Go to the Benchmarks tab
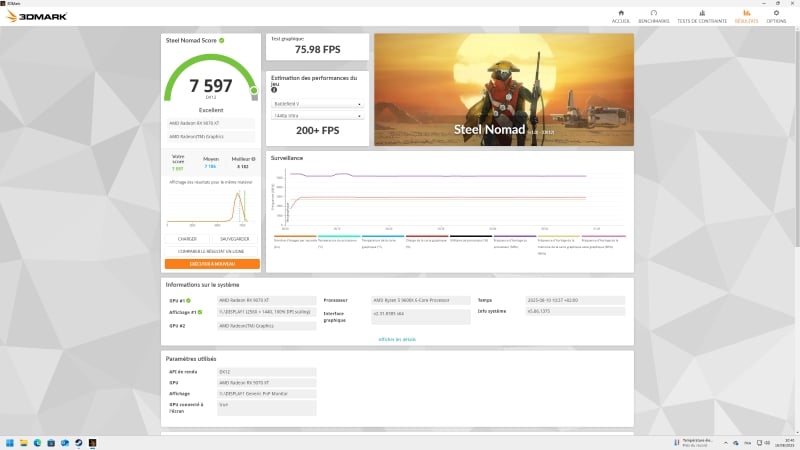Viewport: 800px width, 450px height. 654,16
